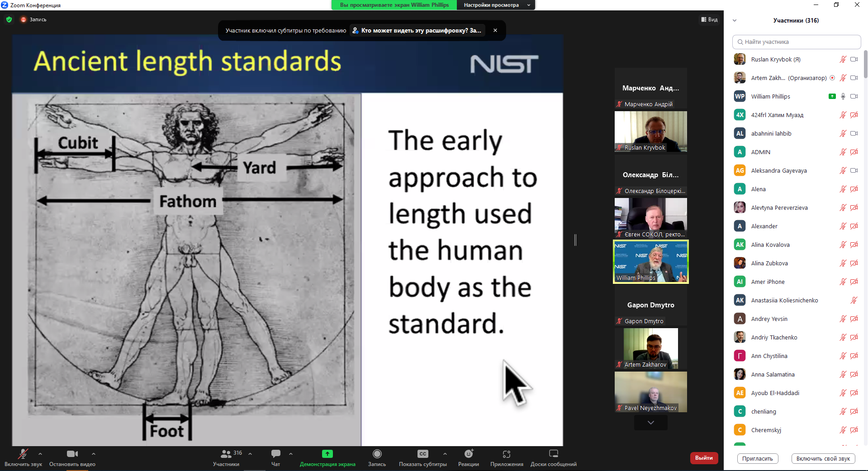Click camera-off icon for ADMIN row
868x471 pixels.
pyautogui.click(x=854, y=152)
